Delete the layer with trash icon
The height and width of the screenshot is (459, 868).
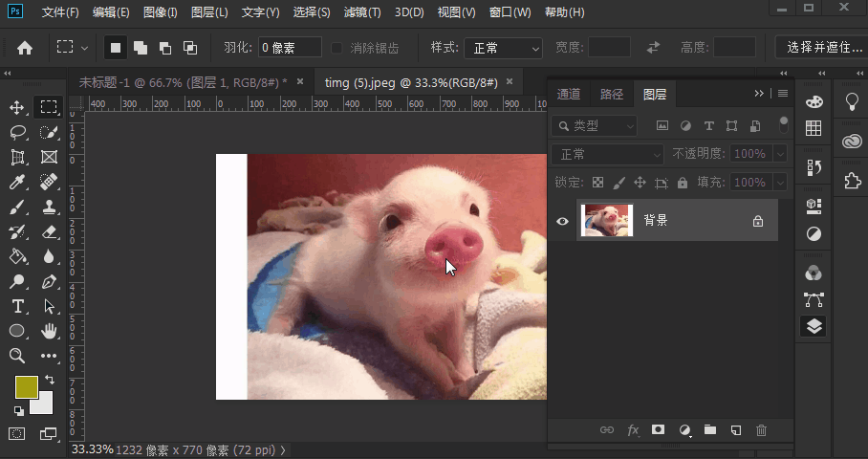762,429
